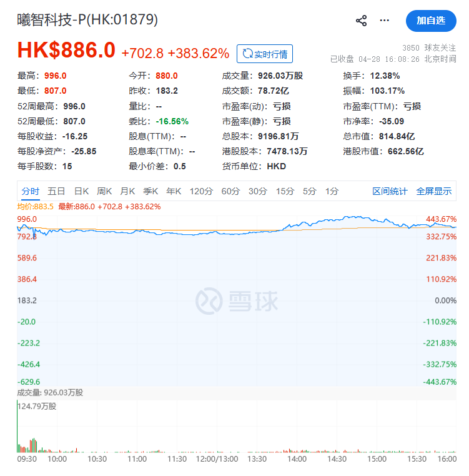Click the 每股净资产 value -25.85
The width and height of the screenshot is (469, 476).
(84, 151)
